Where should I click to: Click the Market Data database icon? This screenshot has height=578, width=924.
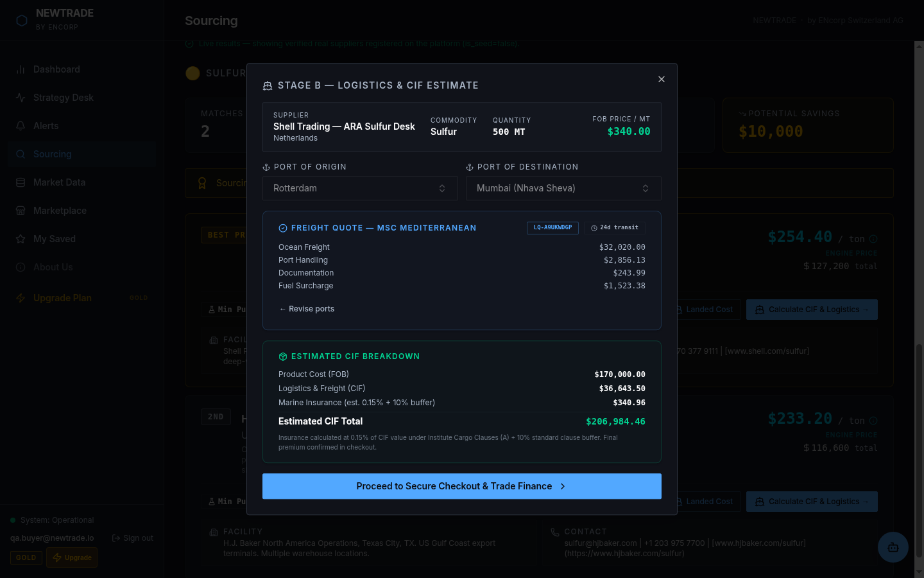point(21,182)
